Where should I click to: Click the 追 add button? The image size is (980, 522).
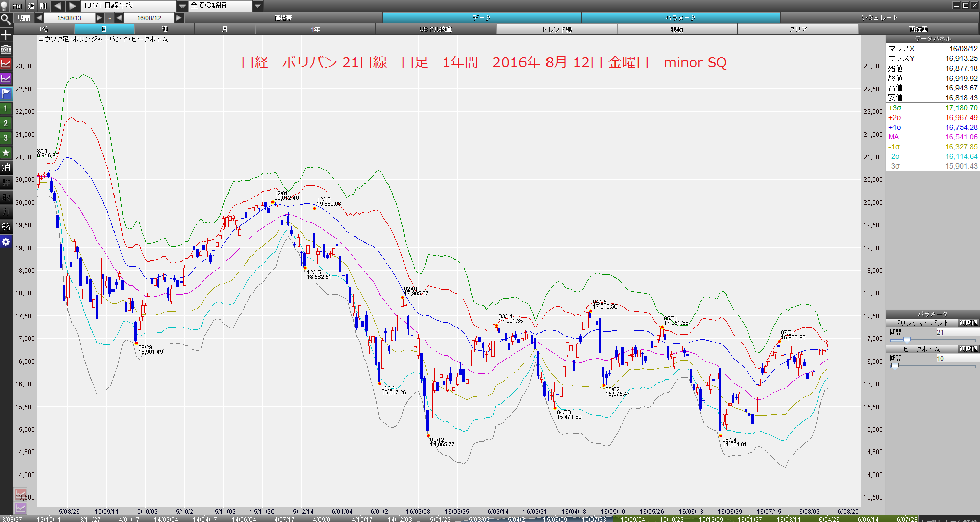31,6
